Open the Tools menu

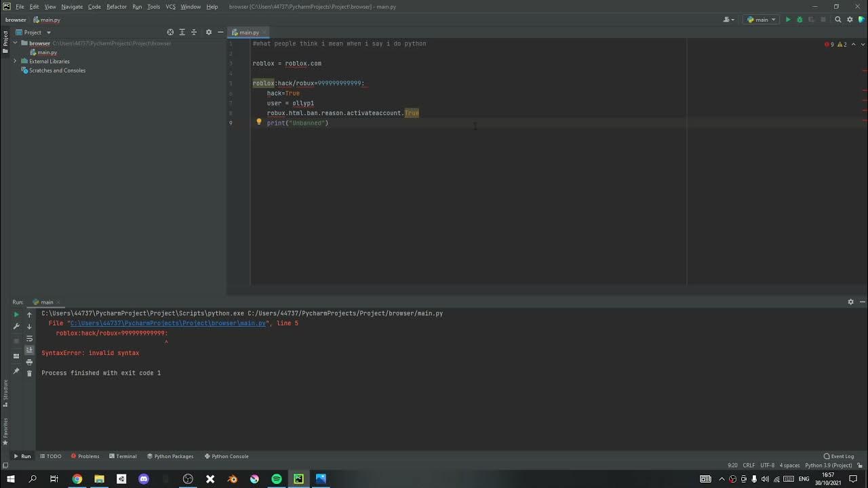coord(154,7)
